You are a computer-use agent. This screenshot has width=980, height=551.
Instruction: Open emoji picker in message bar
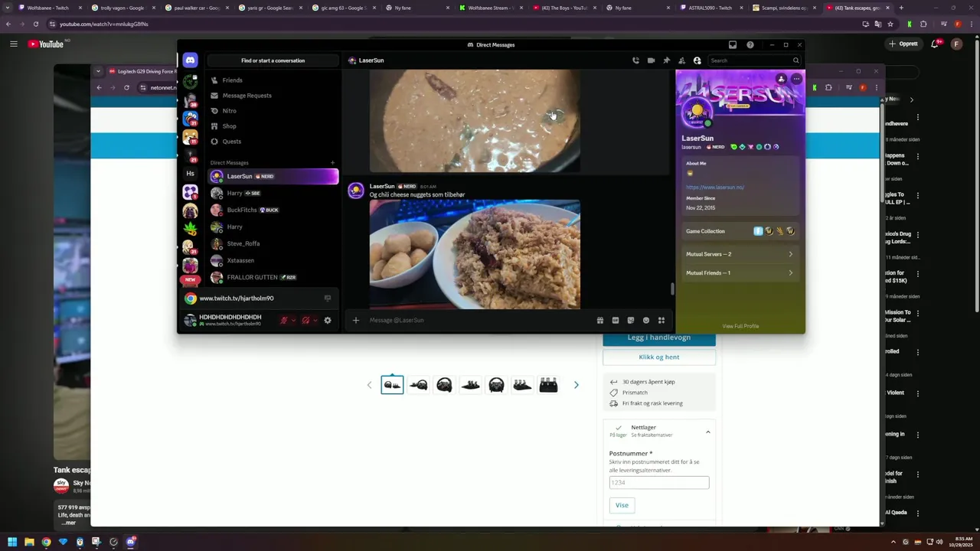point(646,320)
